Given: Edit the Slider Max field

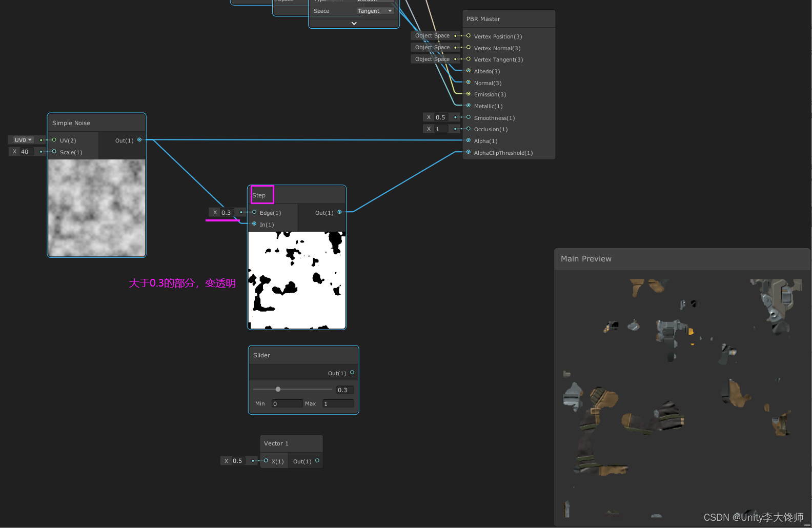Looking at the screenshot, I should tap(338, 404).
